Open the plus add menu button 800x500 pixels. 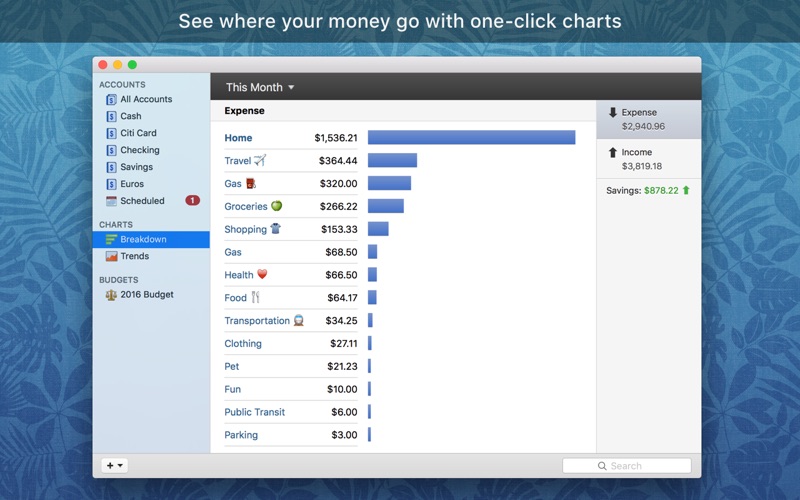[114, 465]
